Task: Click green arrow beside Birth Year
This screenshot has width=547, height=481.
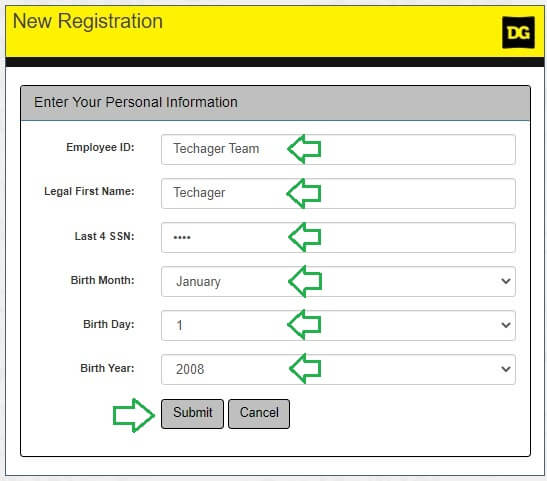Action: 305,368
